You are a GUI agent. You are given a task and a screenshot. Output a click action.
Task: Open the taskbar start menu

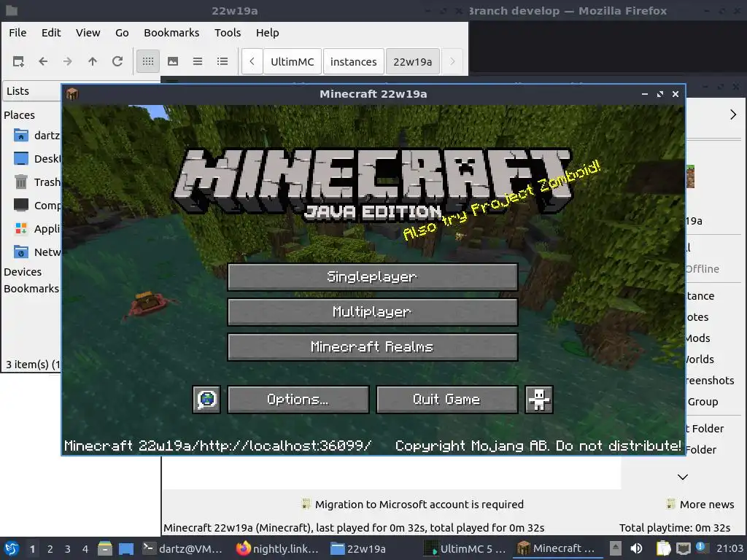(12, 548)
